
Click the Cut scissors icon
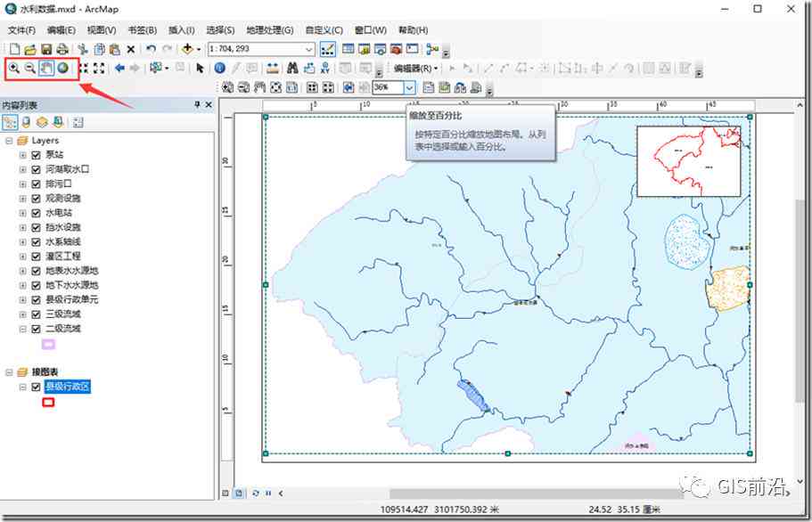[x=83, y=49]
